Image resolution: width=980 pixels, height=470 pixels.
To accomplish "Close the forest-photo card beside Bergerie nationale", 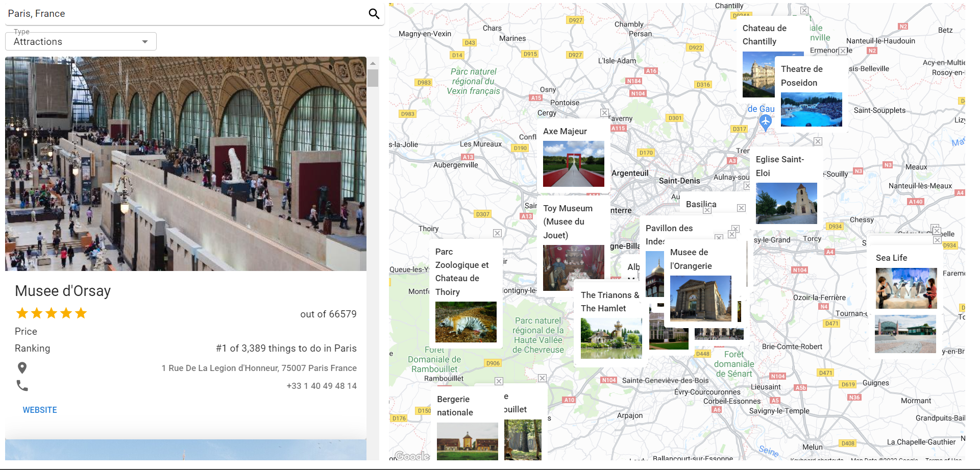I will point(542,378).
